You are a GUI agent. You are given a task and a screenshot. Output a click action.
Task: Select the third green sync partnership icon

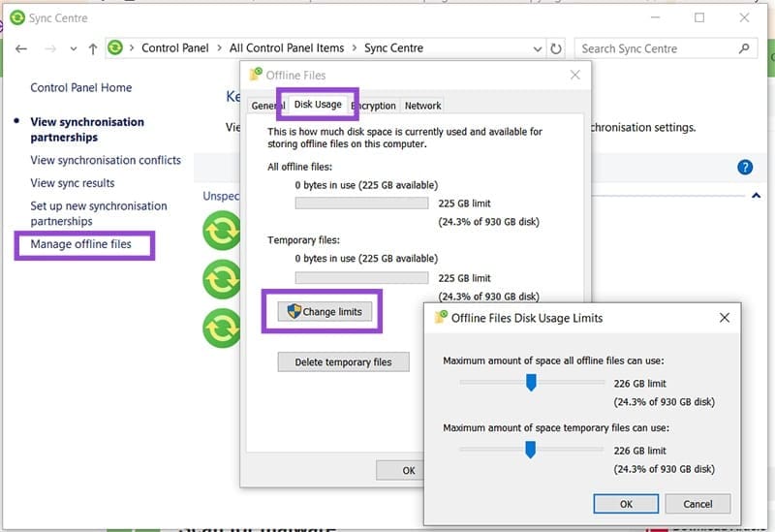(222, 329)
